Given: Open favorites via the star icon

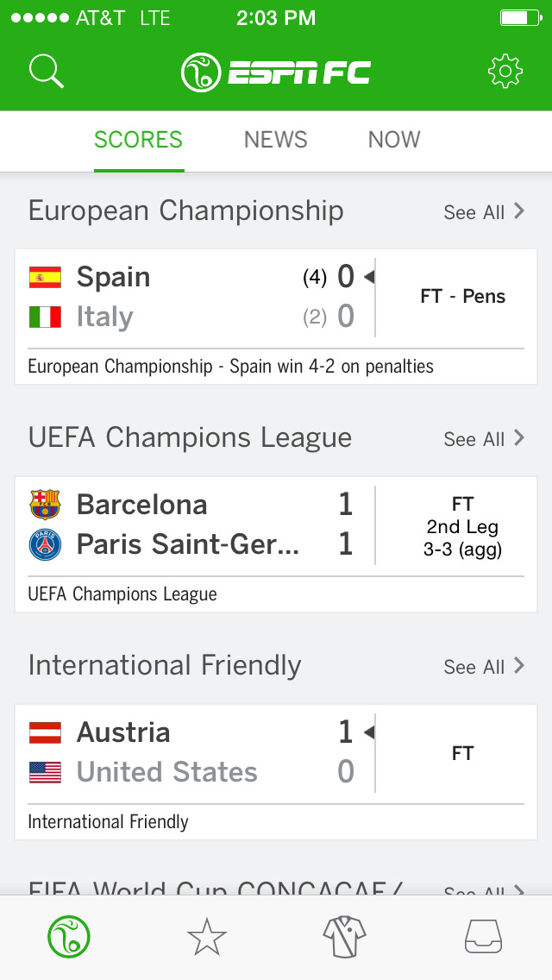Looking at the screenshot, I should (207, 936).
